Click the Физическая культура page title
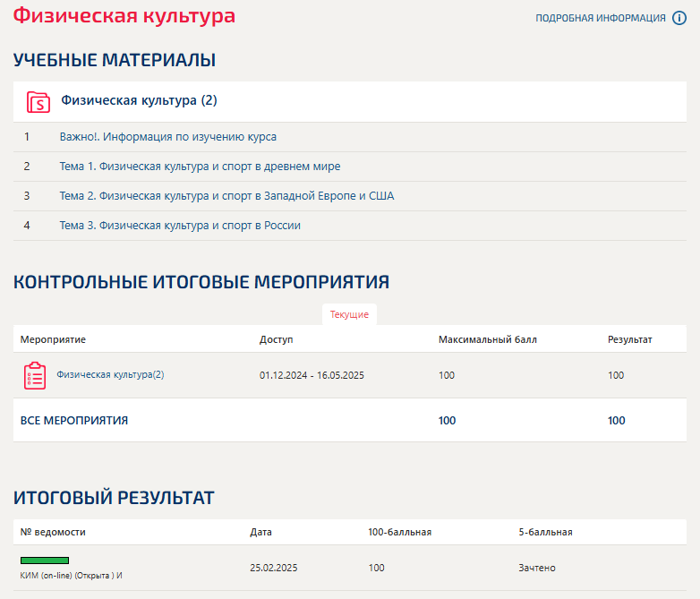The image size is (700, 599). tap(124, 15)
